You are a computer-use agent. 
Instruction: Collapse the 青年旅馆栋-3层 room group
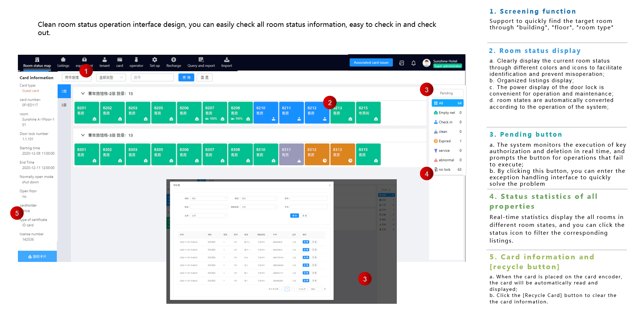click(83, 135)
